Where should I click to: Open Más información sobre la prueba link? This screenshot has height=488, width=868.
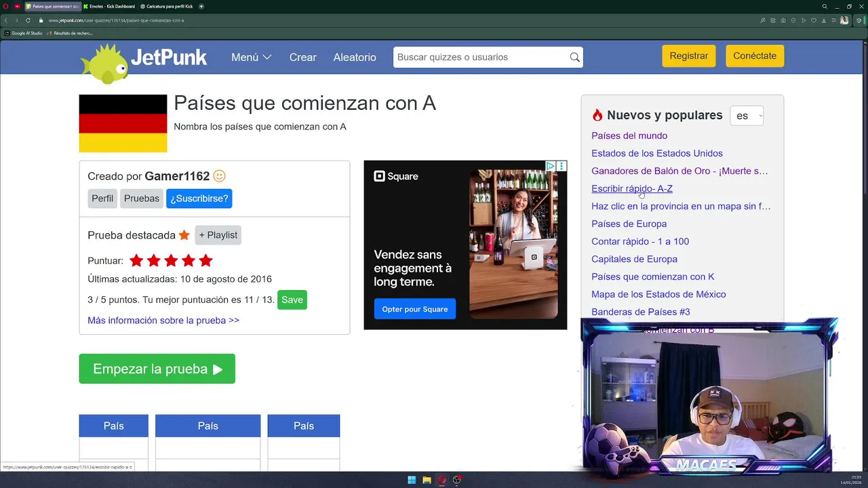tap(163, 320)
